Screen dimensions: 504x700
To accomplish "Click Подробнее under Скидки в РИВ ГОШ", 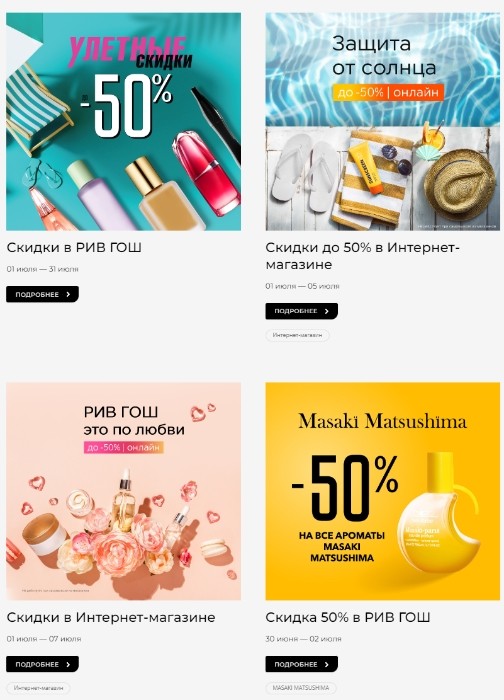I will (42, 294).
